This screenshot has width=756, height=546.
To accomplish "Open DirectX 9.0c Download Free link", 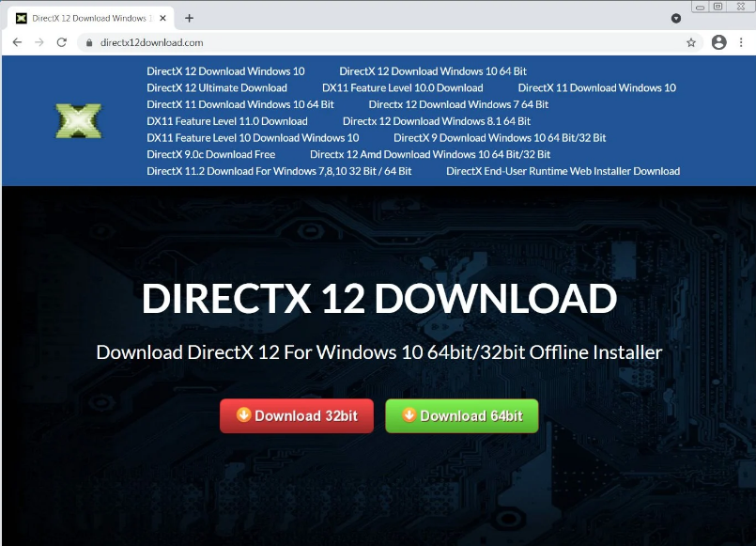I will click(x=211, y=154).
